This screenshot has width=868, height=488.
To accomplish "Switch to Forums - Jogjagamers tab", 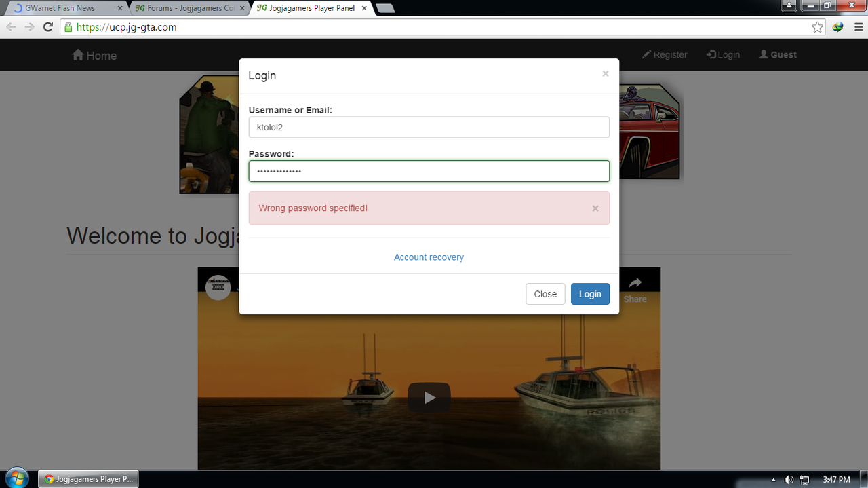I will tap(186, 8).
